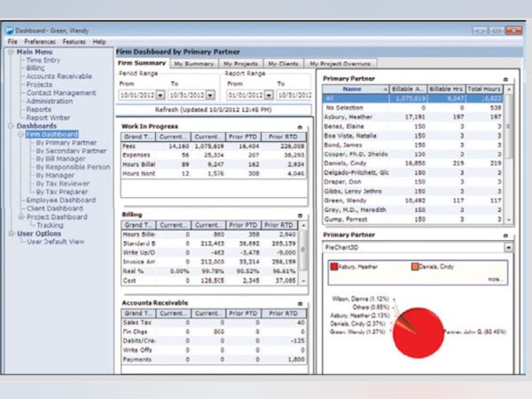Sort Primary Partner table by Name column
The image size is (532, 399).
tap(356, 90)
